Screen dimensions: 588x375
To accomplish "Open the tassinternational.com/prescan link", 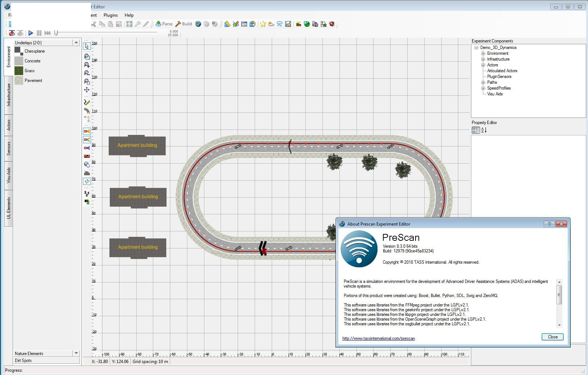I will coord(379,338).
